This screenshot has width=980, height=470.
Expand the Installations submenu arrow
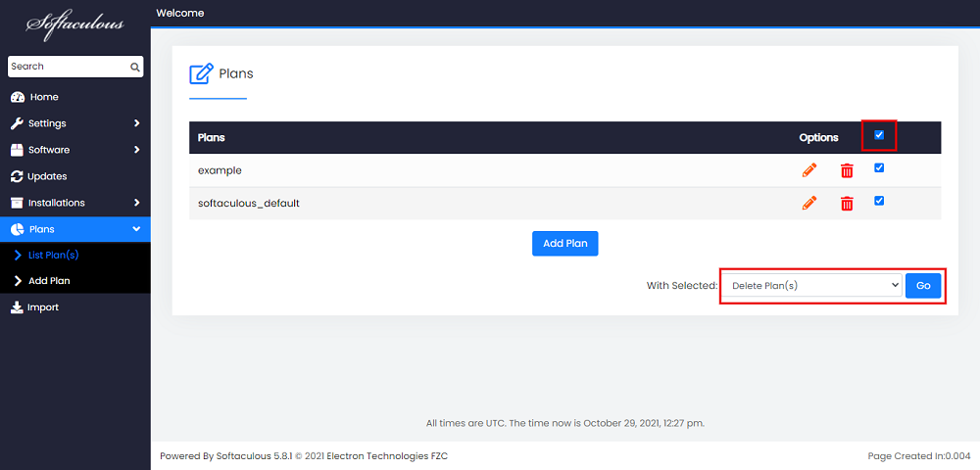pyautogui.click(x=137, y=203)
